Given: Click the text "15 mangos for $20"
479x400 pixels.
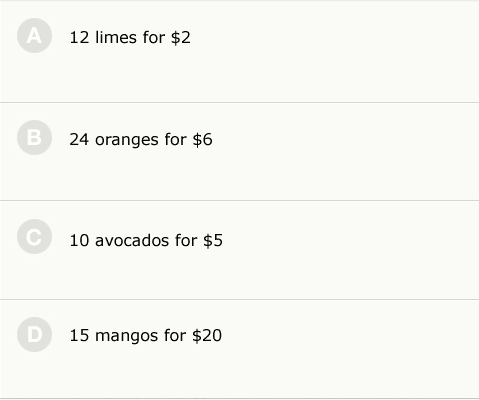Looking at the screenshot, I should coord(146,335).
